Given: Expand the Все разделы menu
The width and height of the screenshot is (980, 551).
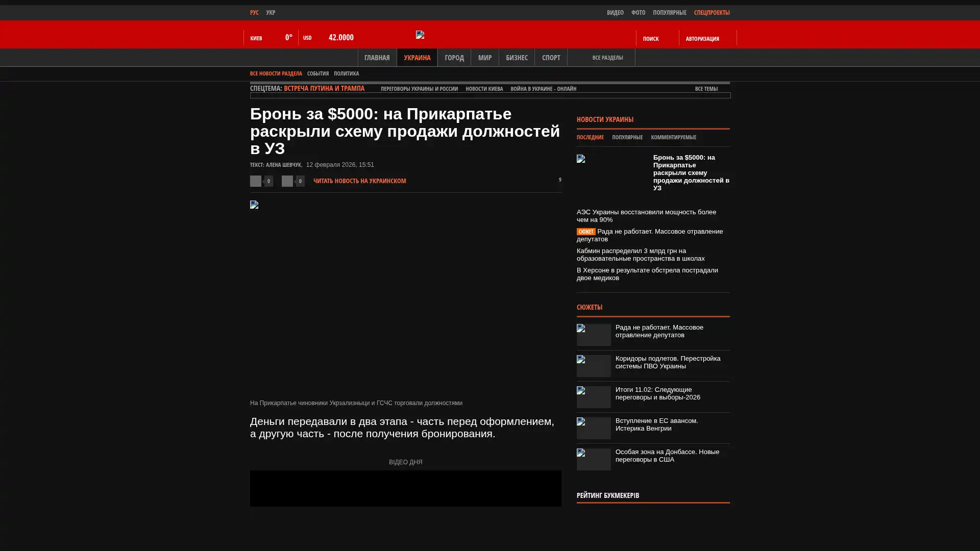Looking at the screenshot, I should [x=607, y=58].
